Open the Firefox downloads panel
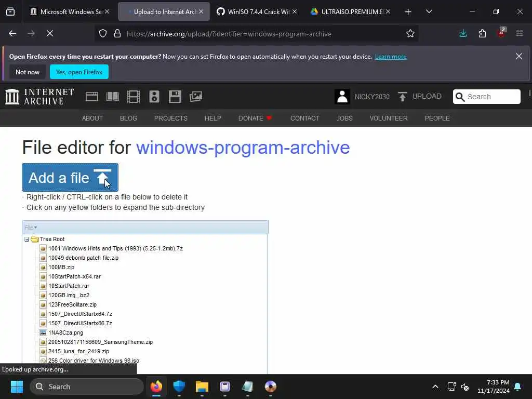Viewport: 532px width, 399px height. tap(463, 34)
